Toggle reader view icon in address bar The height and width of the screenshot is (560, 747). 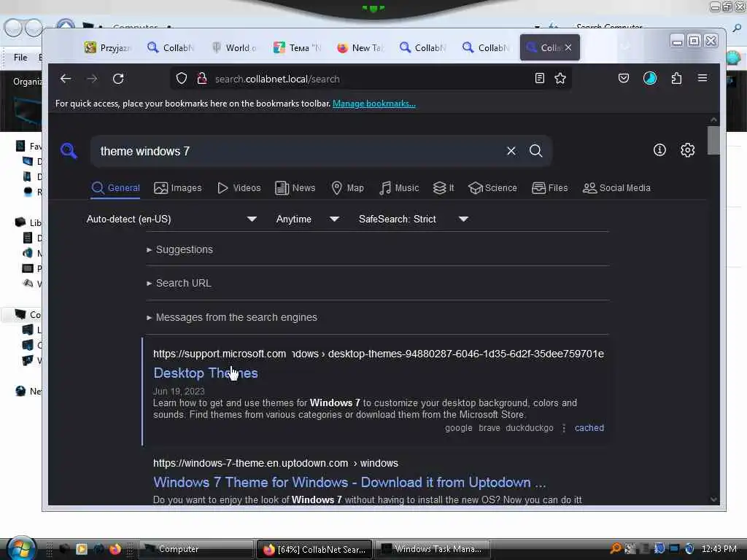point(539,79)
